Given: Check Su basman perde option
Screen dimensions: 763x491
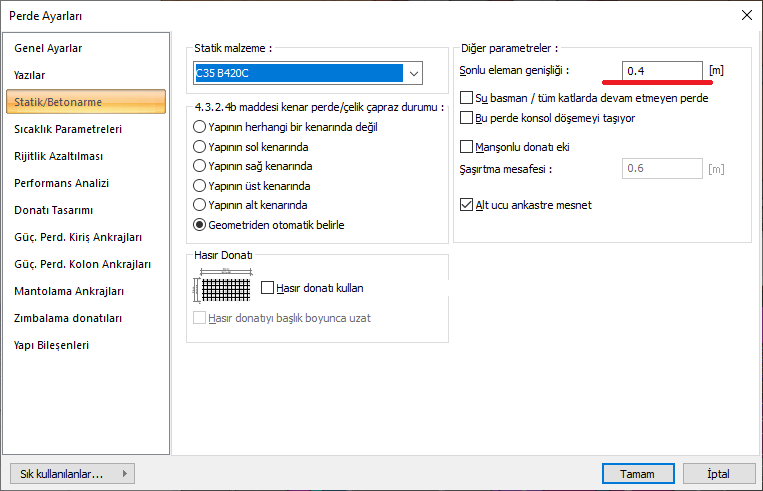Looking at the screenshot, I should 466,98.
